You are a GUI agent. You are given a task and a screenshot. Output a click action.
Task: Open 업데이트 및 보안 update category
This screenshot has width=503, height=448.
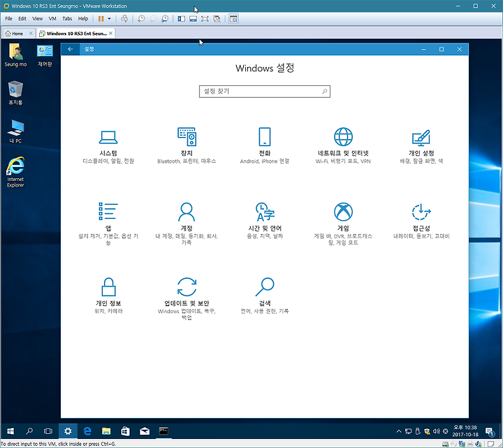(x=187, y=298)
